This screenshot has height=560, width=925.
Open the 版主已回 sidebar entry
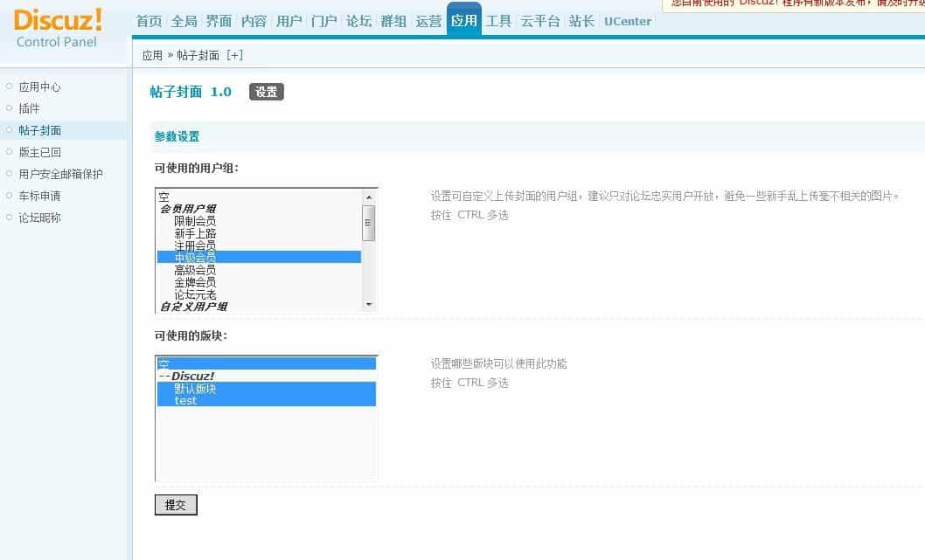coord(39,151)
